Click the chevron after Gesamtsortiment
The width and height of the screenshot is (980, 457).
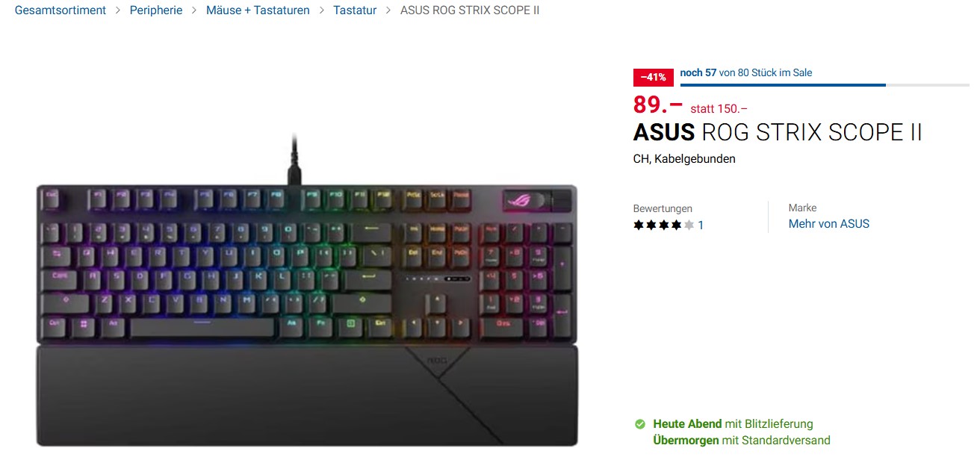(118, 10)
